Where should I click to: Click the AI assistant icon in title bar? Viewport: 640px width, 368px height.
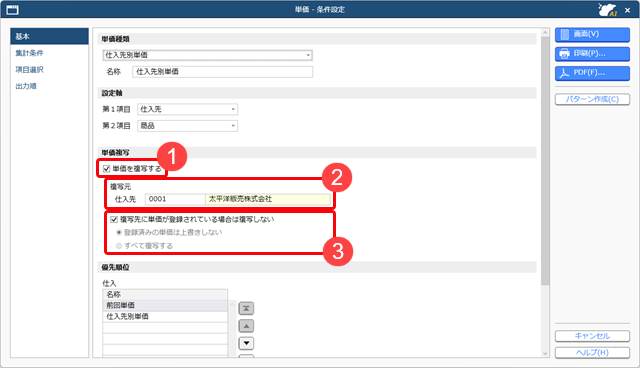coord(608,9)
